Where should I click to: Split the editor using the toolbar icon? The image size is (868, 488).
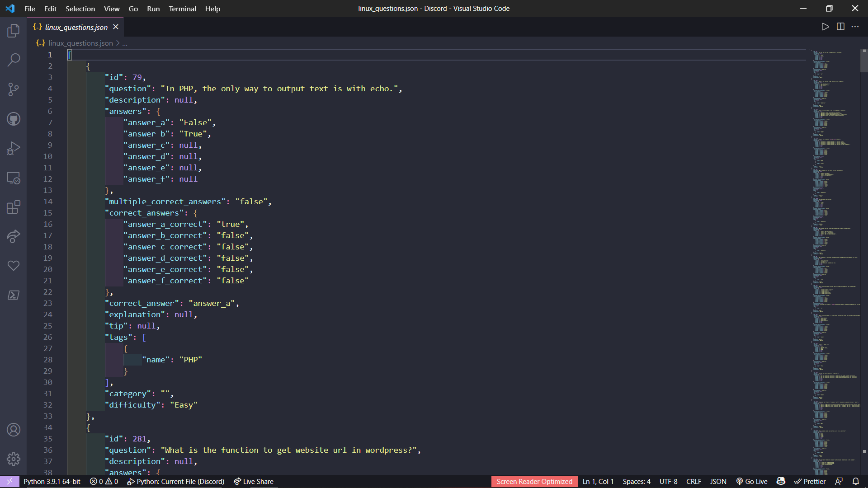(840, 27)
